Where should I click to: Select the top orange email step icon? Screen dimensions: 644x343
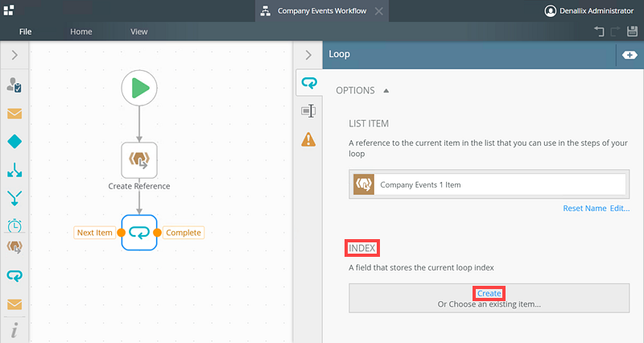coord(14,114)
